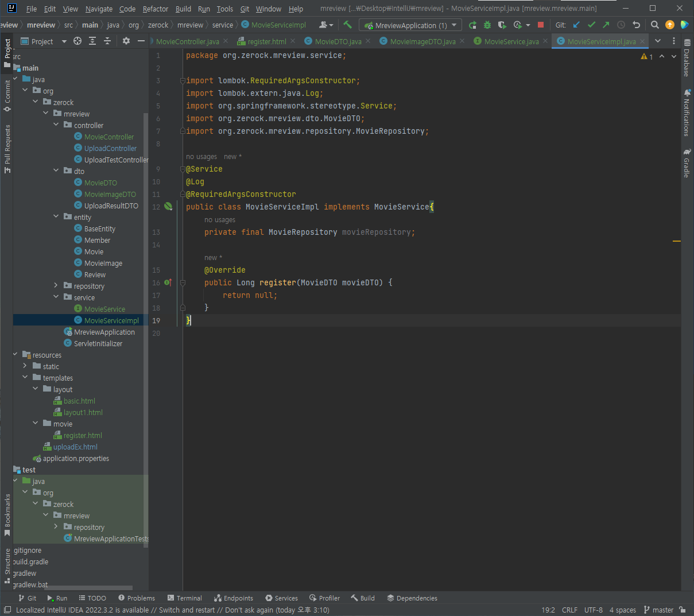
Task: Update project with Git blue arrow
Action: click(576, 25)
